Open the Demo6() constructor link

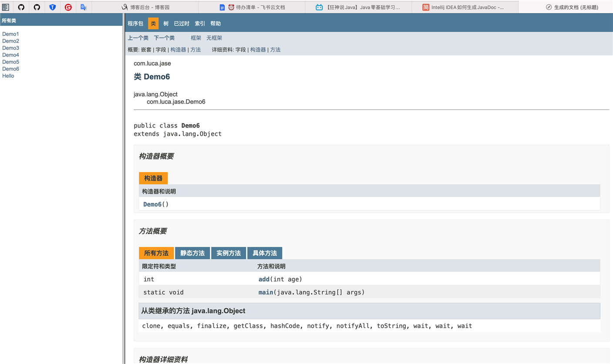(x=152, y=204)
